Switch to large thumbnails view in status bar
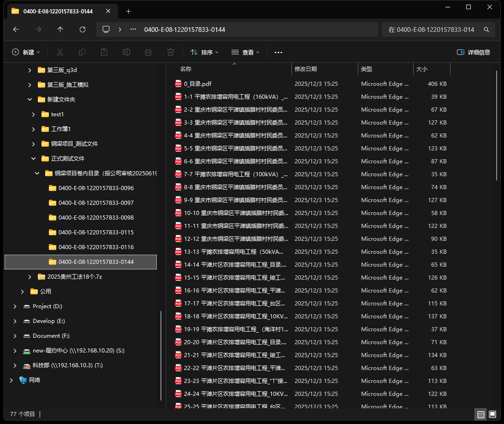 [492, 414]
